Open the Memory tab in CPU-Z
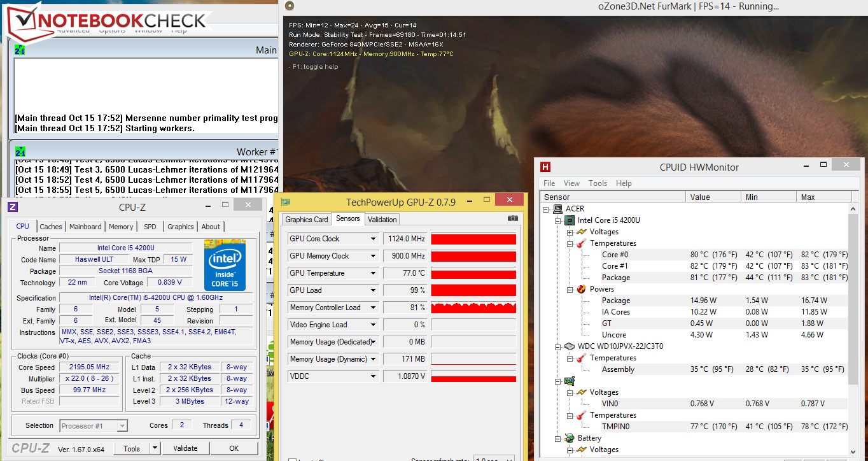The width and height of the screenshot is (868, 461). (121, 227)
